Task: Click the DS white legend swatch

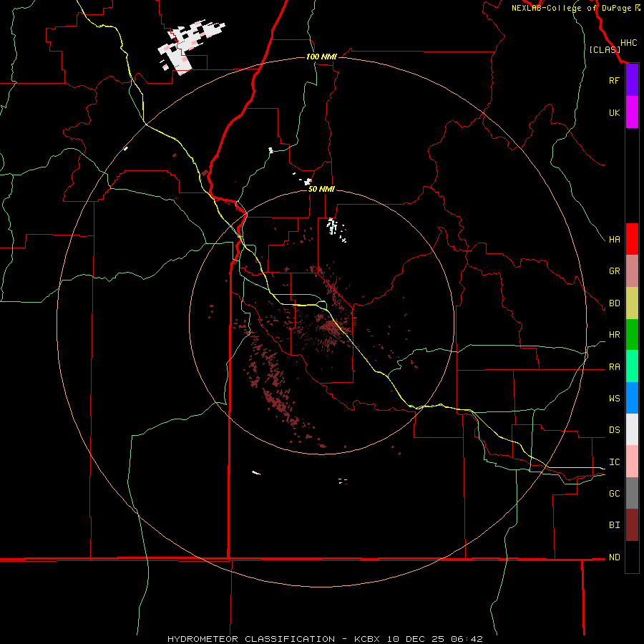Action: 632,429
